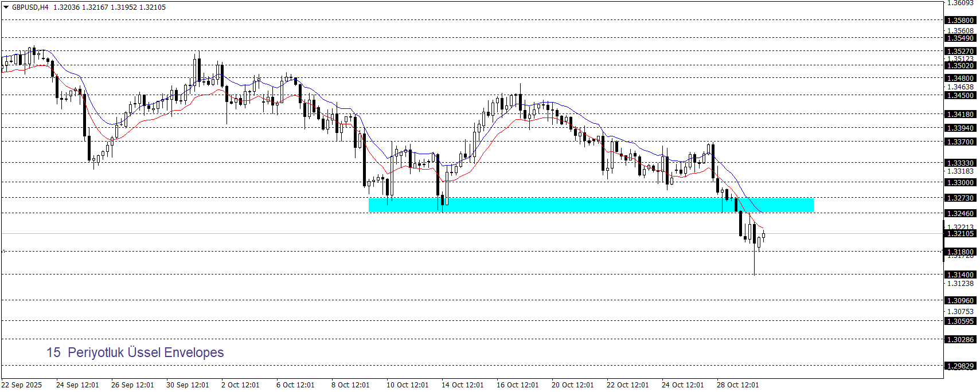The height and width of the screenshot is (392, 980).
Task: Click the 1.34638 price scale value
Action: click(960, 87)
